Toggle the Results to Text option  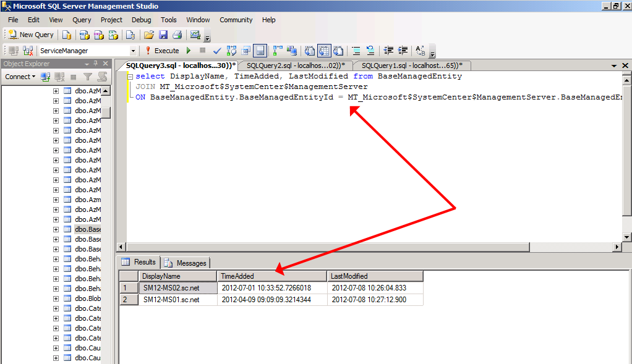(x=310, y=51)
